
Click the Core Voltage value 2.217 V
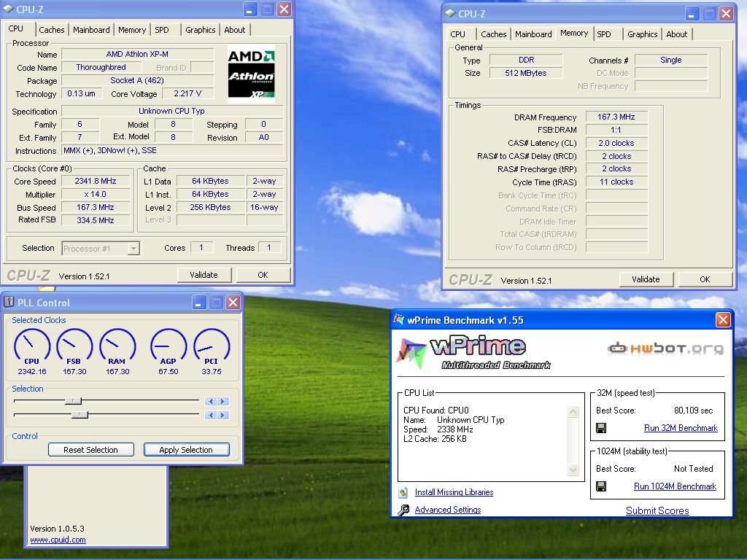point(187,93)
